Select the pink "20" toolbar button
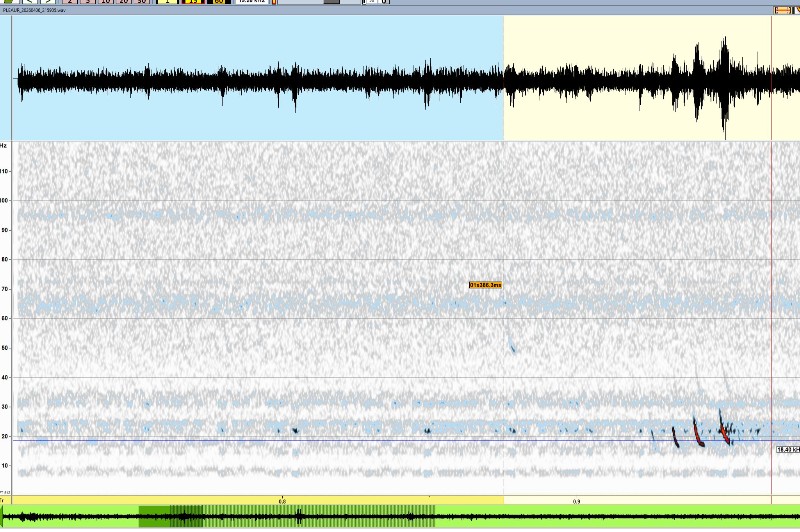This screenshot has width=800, height=532. (123, 2)
